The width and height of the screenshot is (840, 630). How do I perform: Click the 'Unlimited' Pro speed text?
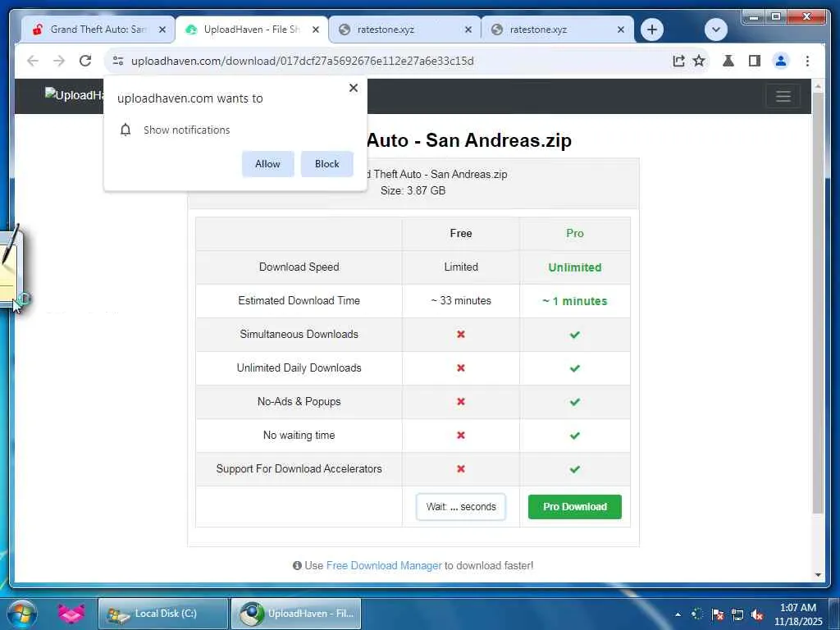pyautogui.click(x=575, y=267)
